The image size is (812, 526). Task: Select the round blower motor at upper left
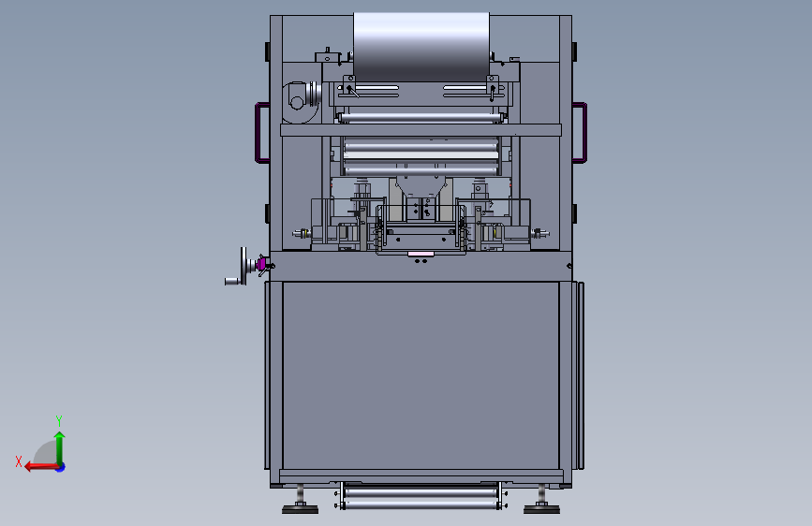pos(302,102)
